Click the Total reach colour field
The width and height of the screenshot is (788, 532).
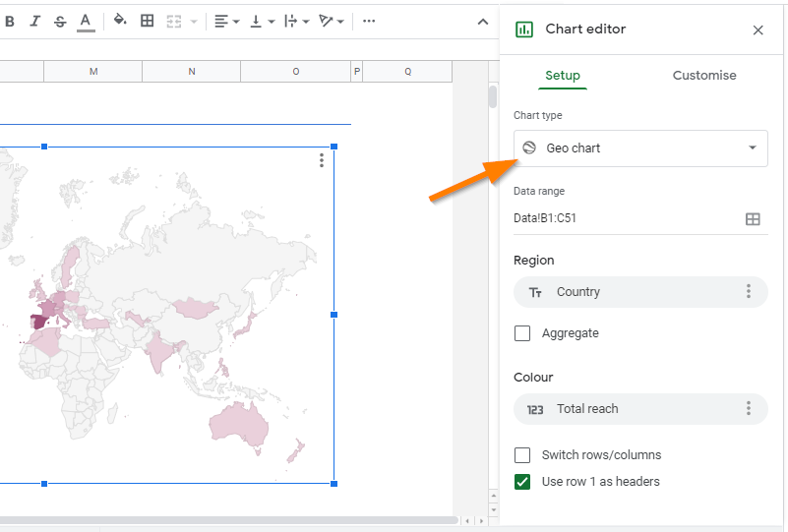tap(630, 409)
